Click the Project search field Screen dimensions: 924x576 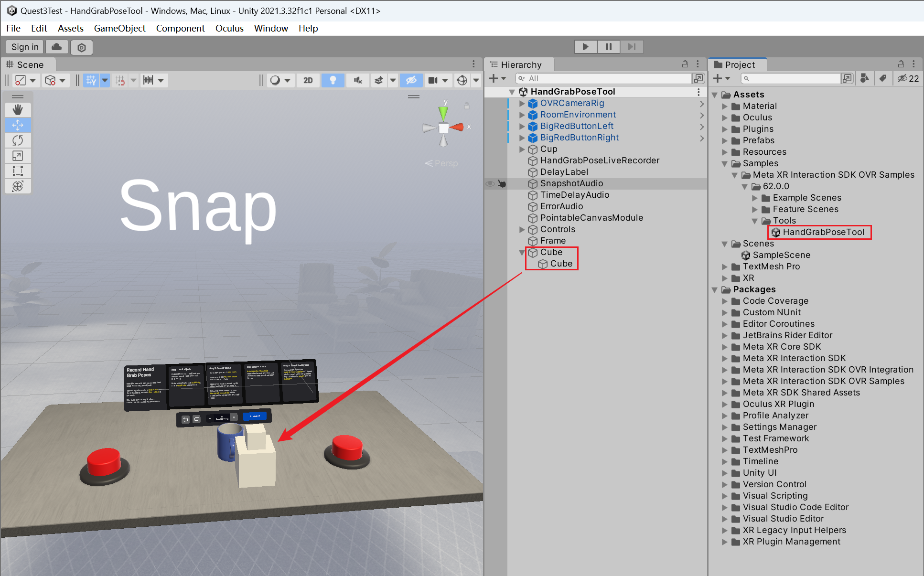pyautogui.click(x=791, y=78)
